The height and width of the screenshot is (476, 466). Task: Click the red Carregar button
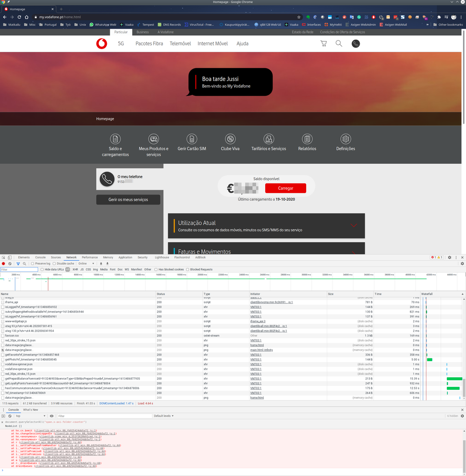pyautogui.click(x=285, y=188)
